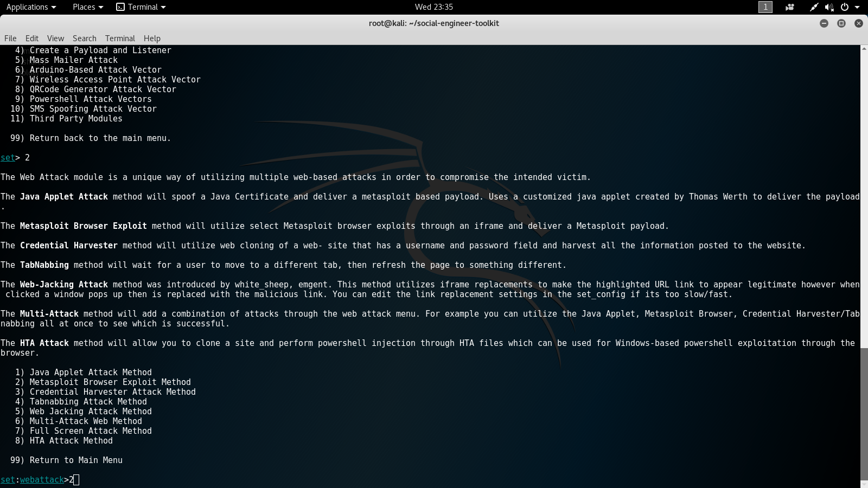Open the Help menu
The width and height of the screenshot is (868, 488).
tap(152, 38)
